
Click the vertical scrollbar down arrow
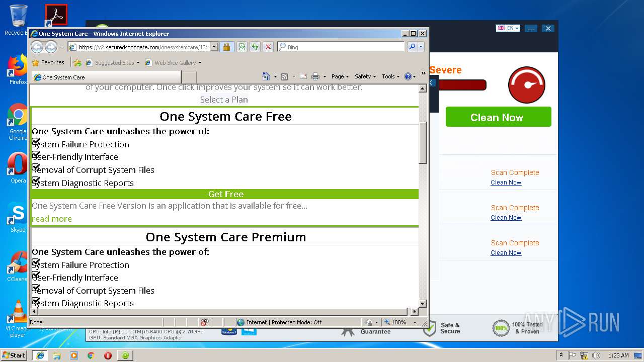[x=423, y=304]
